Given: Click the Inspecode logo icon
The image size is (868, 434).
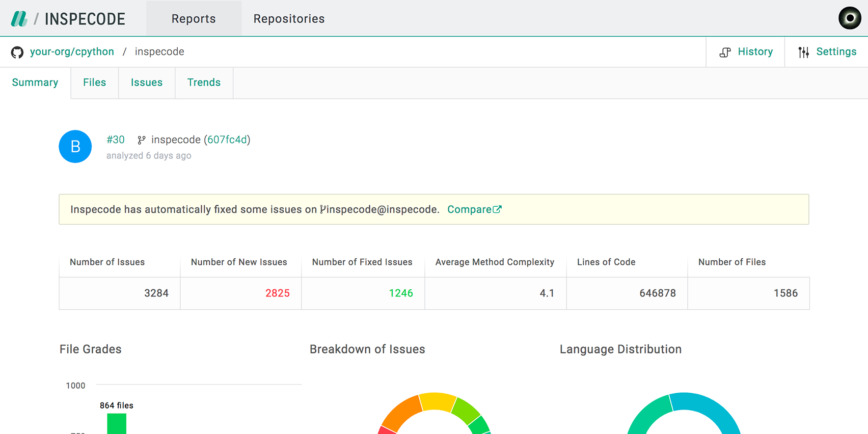Looking at the screenshot, I should coord(19,19).
